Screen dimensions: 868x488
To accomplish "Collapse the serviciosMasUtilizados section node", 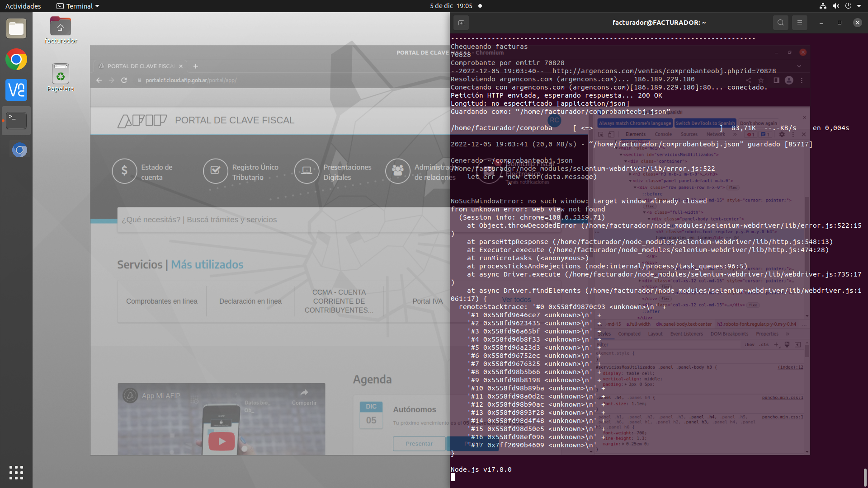I will pyautogui.click(x=621, y=155).
